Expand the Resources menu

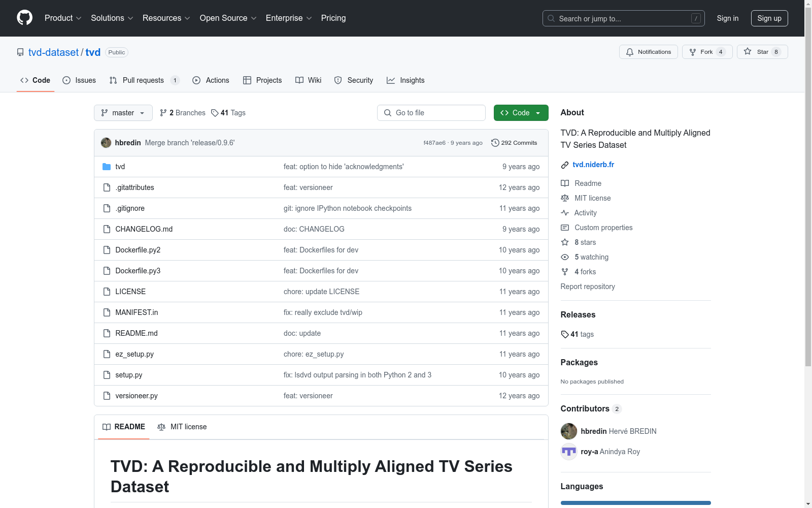pyautogui.click(x=166, y=18)
